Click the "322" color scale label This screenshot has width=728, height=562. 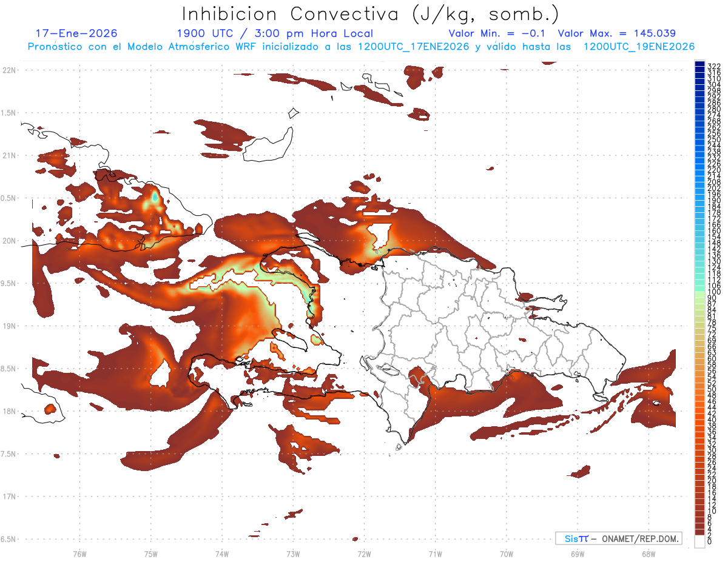point(714,66)
